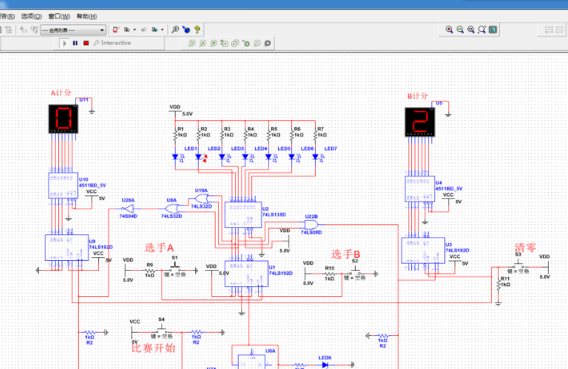Toggle the full screen view icon
Viewport: 568px width, 369px height.
(x=493, y=30)
